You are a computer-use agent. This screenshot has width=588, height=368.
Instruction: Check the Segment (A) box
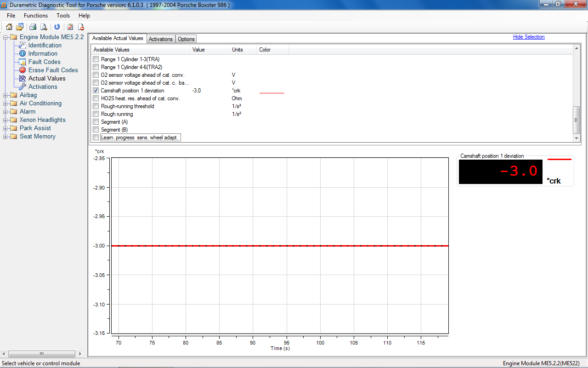coord(96,122)
